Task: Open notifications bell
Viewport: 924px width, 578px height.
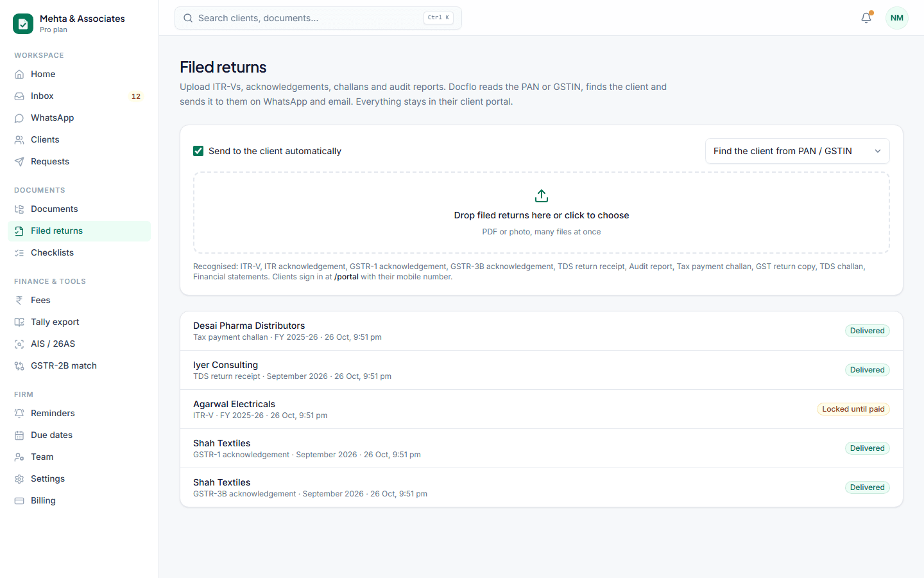Action: (x=866, y=18)
